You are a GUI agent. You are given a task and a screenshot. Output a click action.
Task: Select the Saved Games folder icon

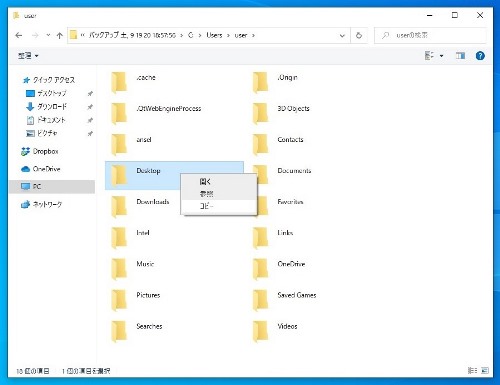pos(260,300)
